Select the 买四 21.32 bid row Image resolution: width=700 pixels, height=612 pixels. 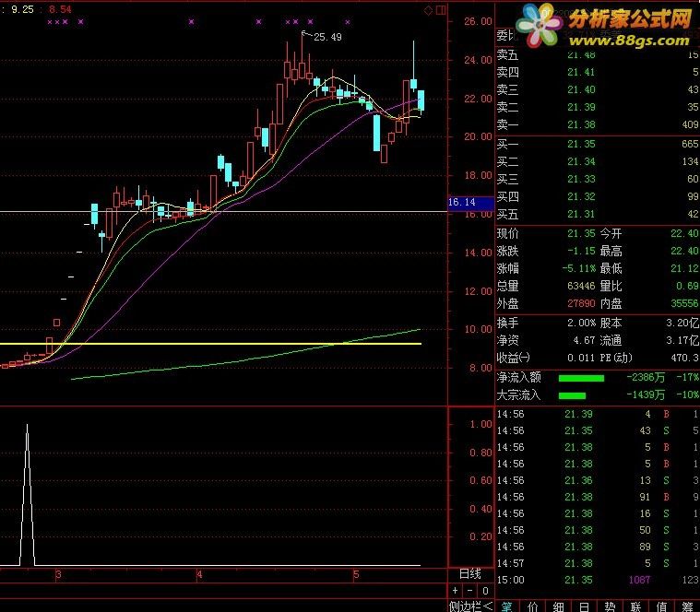598,196
